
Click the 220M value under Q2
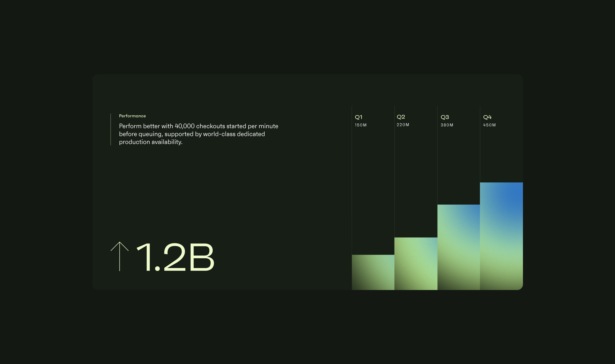click(x=403, y=125)
